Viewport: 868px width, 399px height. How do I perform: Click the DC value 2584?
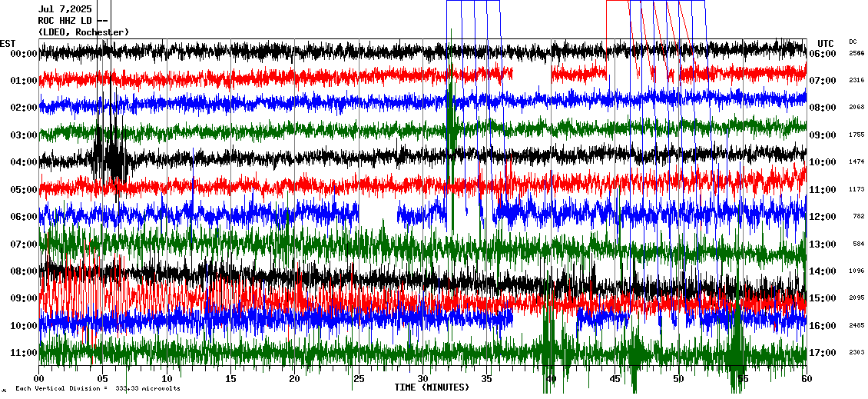pos(856,54)
